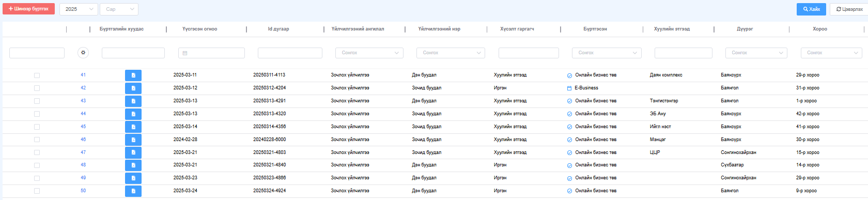Open document icon for row 44

click(133, 114)
